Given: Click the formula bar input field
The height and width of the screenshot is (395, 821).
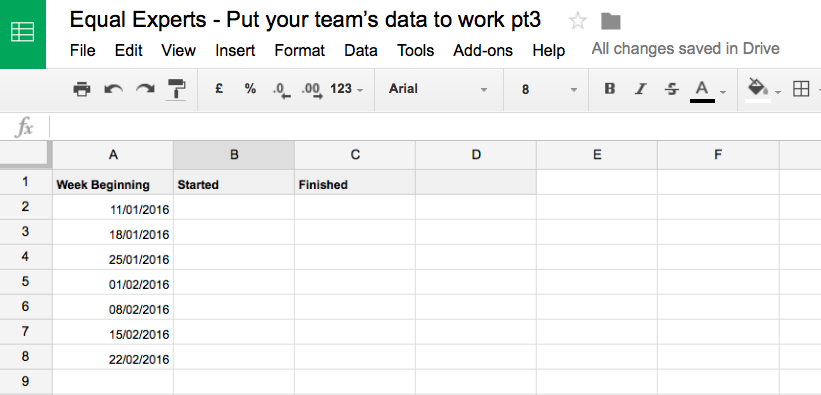Looking at the screenshot, I should coord(436,127).
